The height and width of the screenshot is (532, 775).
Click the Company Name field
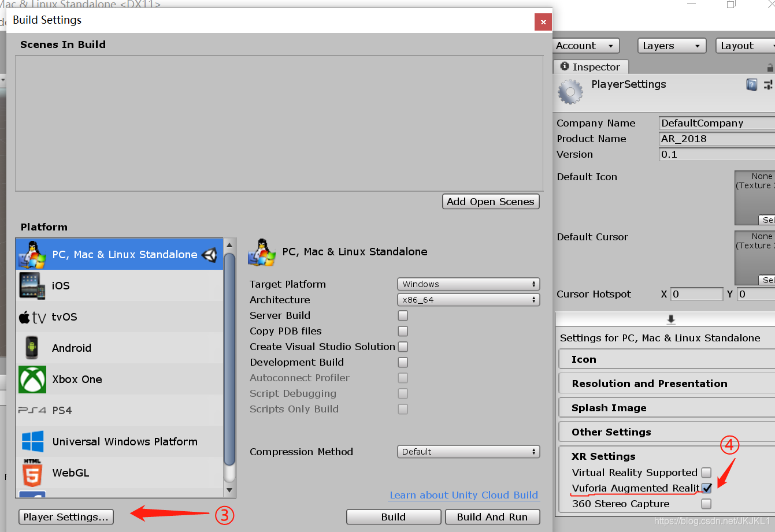click(x=717, y=123)
